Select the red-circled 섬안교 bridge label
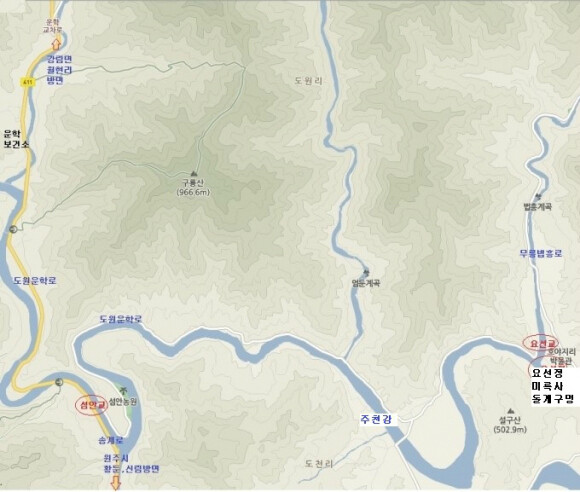 tap(92, 405)
